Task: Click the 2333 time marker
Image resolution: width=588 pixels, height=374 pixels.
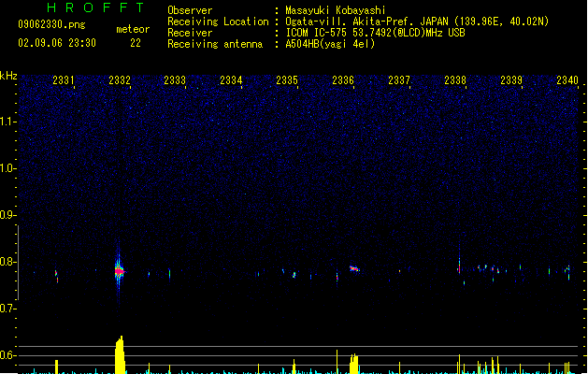Action: click(175, 80)
